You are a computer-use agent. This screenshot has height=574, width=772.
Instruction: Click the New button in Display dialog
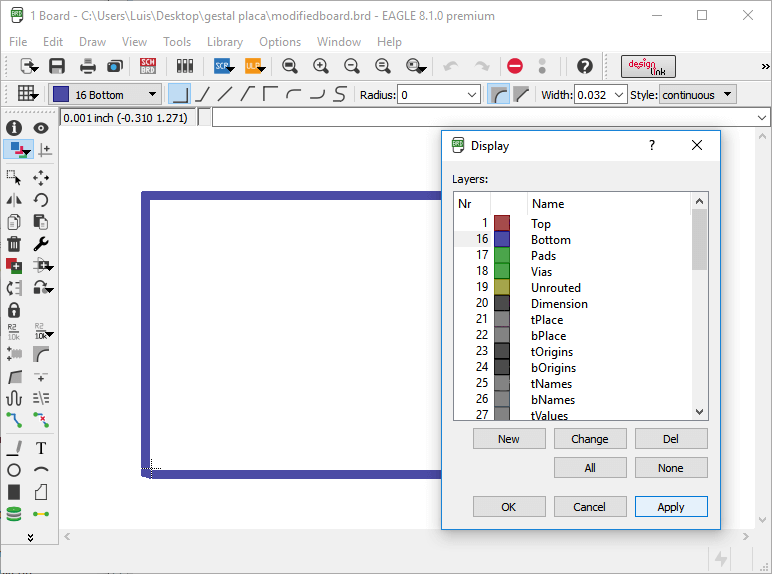pyautogui.click(x=509, y=439)
